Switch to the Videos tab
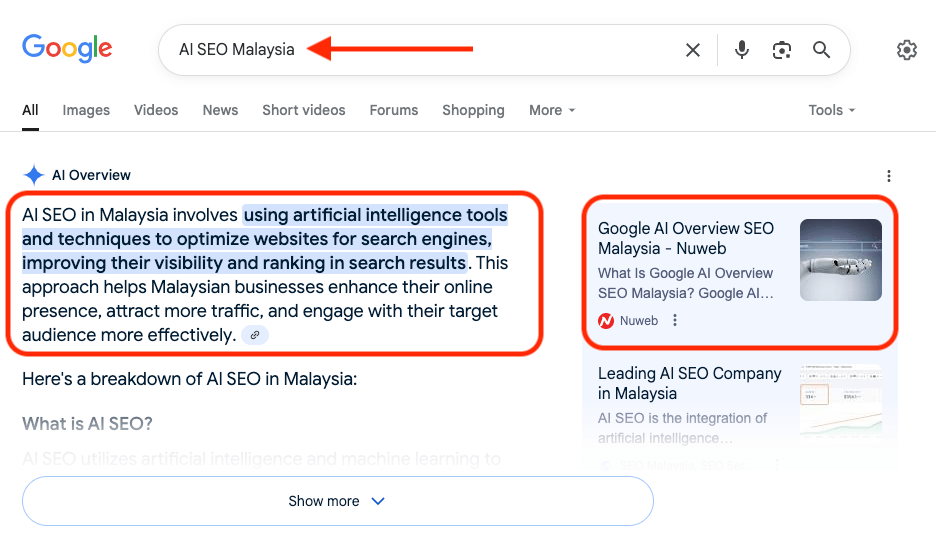The width and height of the screenshot is (936, 545). [x=156, y=110]
